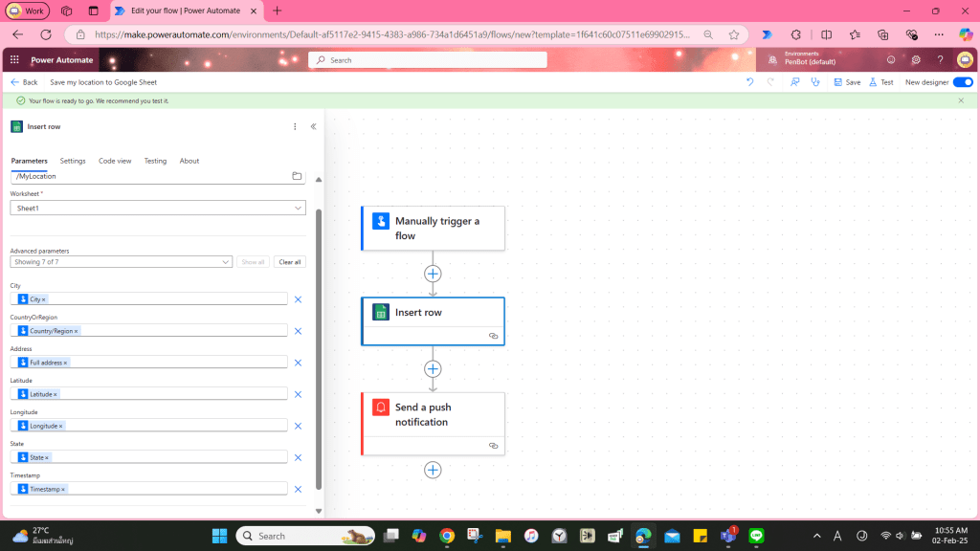Add a step below Send a push notification
This screenshot has height=551, width=980.
pos(433,470)
